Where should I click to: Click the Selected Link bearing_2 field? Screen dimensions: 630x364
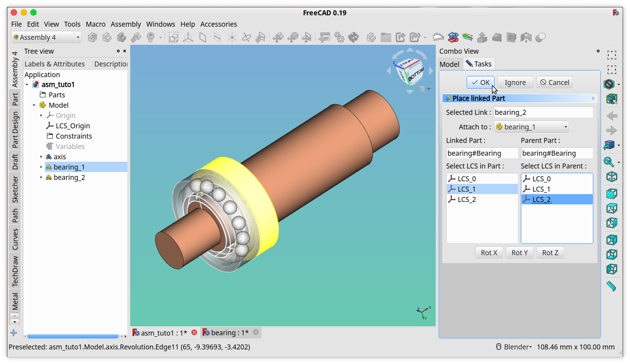pos(543,112)
